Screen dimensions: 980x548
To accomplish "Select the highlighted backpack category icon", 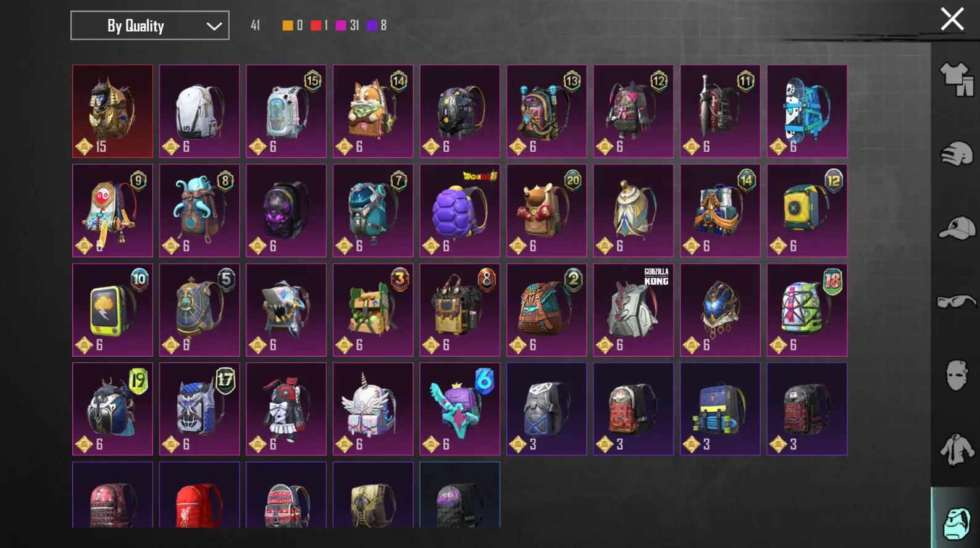I will (956, 523).
